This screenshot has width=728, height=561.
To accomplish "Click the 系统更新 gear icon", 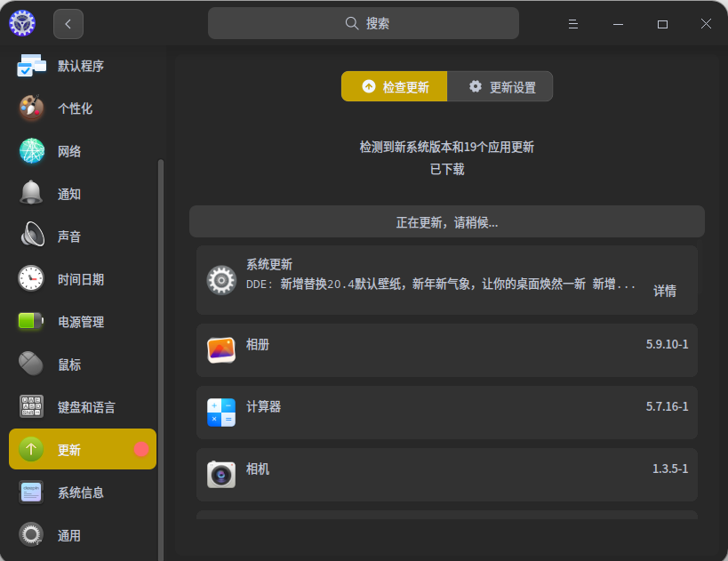I will coord(221,280).
